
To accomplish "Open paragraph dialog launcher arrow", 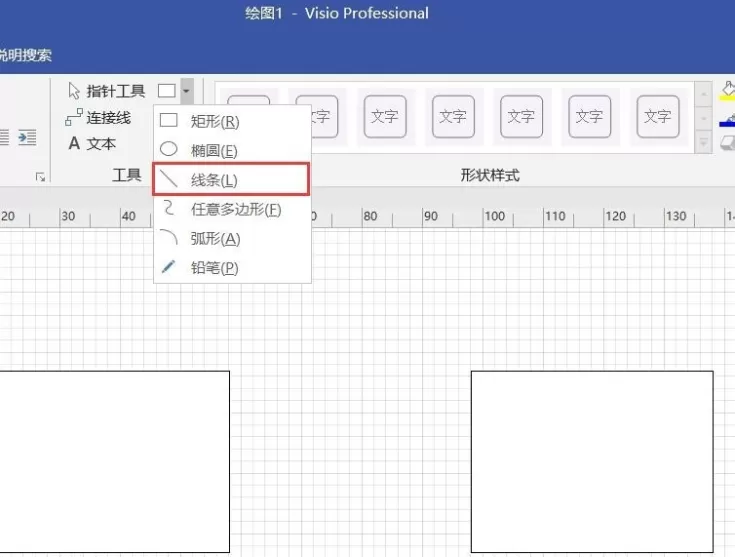I will [41, 177].
